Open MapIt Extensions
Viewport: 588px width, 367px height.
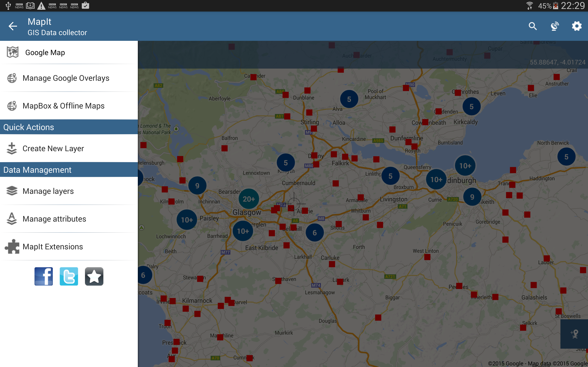point(69,247)
